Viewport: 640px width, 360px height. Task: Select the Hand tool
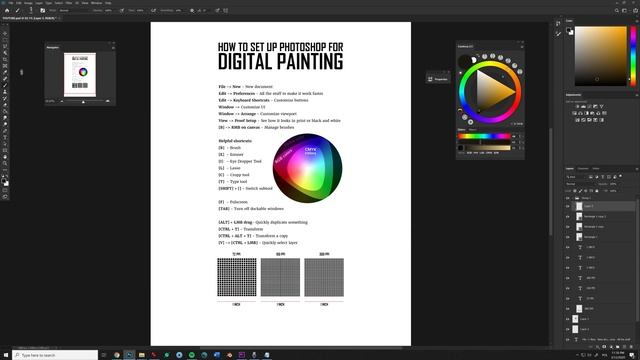5,157
